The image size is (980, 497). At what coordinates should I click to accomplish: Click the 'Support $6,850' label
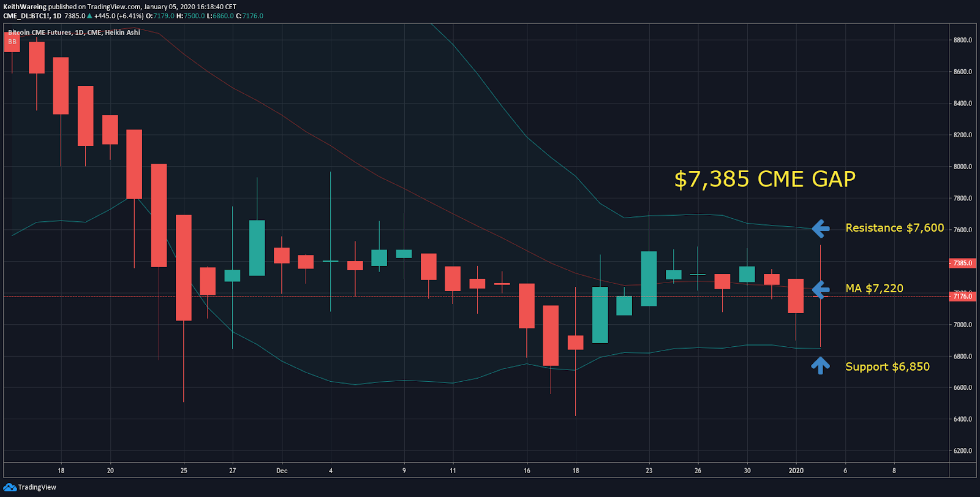point(888,366)
